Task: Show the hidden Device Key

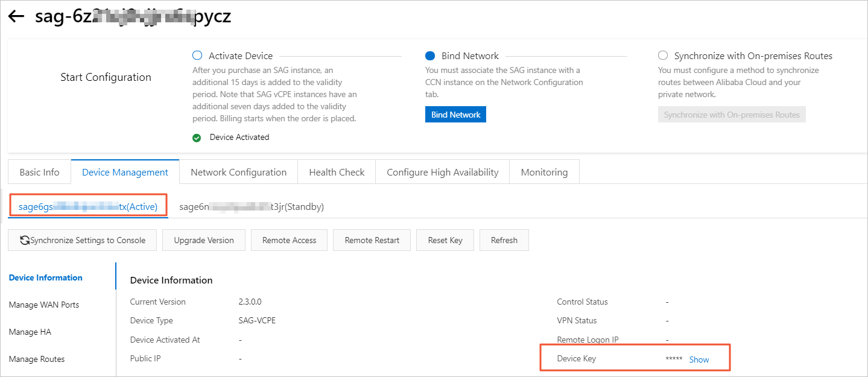Action: (699, 360)
